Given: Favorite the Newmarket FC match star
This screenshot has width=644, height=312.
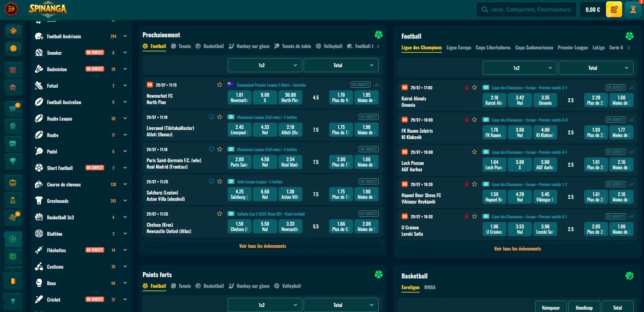Looking at the screenshot, I should pyautogui.click(x=220, y=85).
